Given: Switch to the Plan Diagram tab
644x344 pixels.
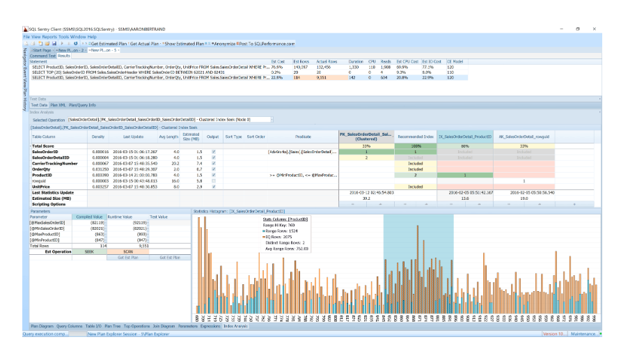Looking at the screenshot, I should click(42, 325).
